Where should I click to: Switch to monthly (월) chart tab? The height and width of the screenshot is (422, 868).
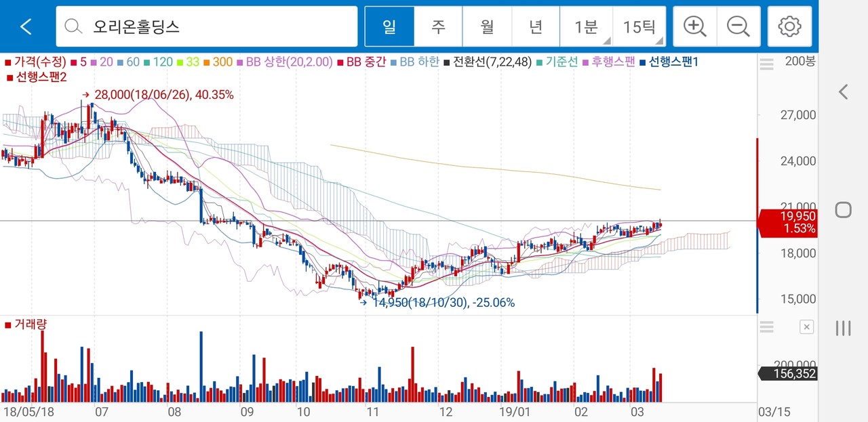[x=487, y=26]
